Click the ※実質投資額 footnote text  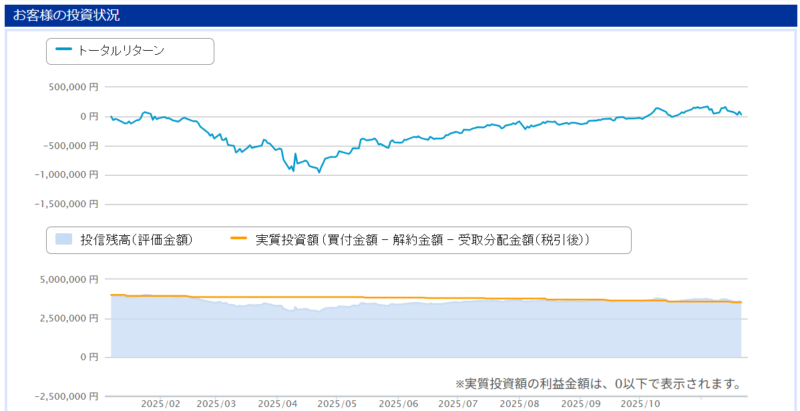pos(597,383)
